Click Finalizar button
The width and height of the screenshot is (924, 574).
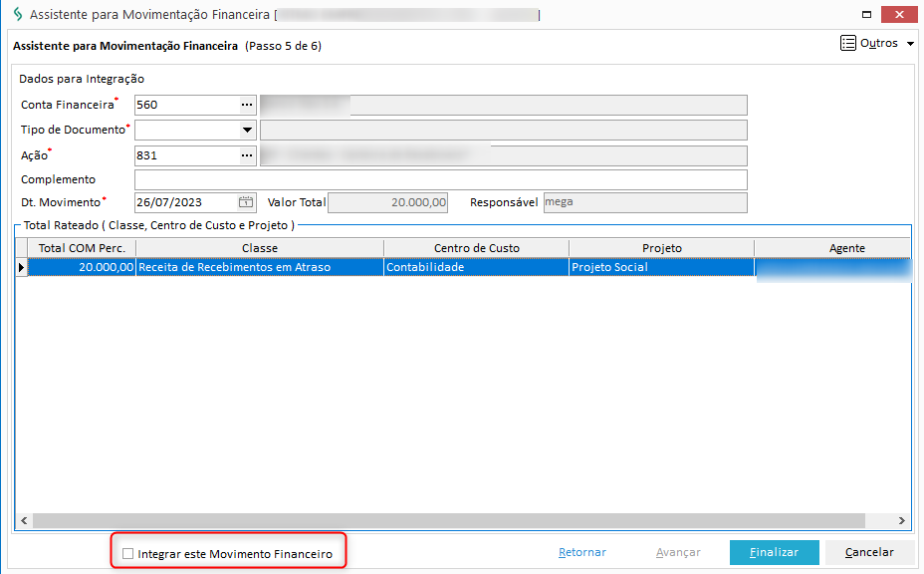(774, 552)
